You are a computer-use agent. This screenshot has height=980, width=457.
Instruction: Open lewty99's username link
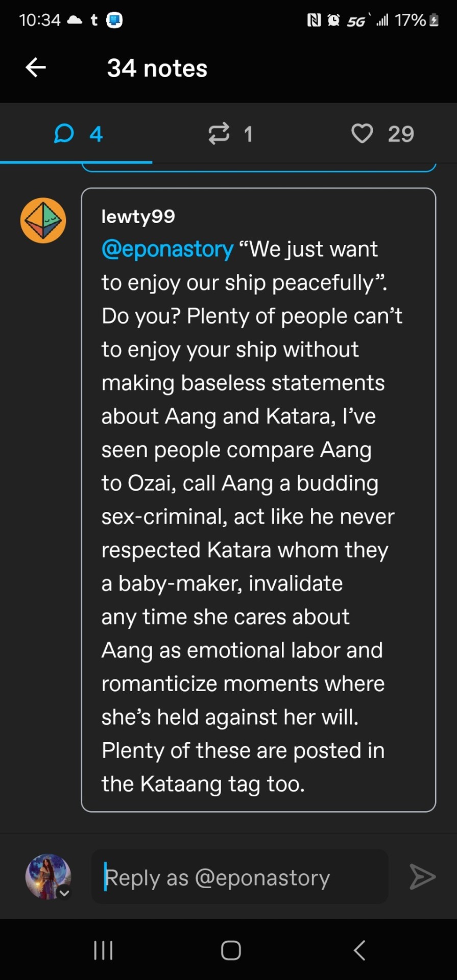pos(138,216)
